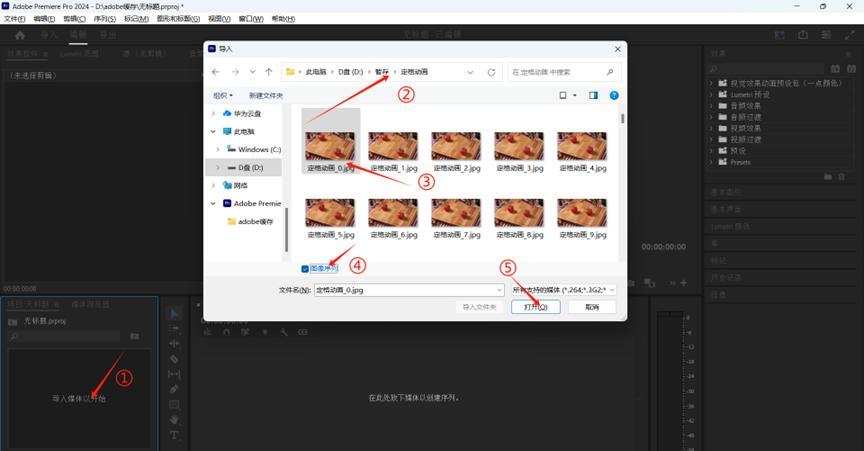The width and height of the screenshot is (864, 451).
Task: Collapse the 此电脑 tree node
Action: tap(213, 132)
